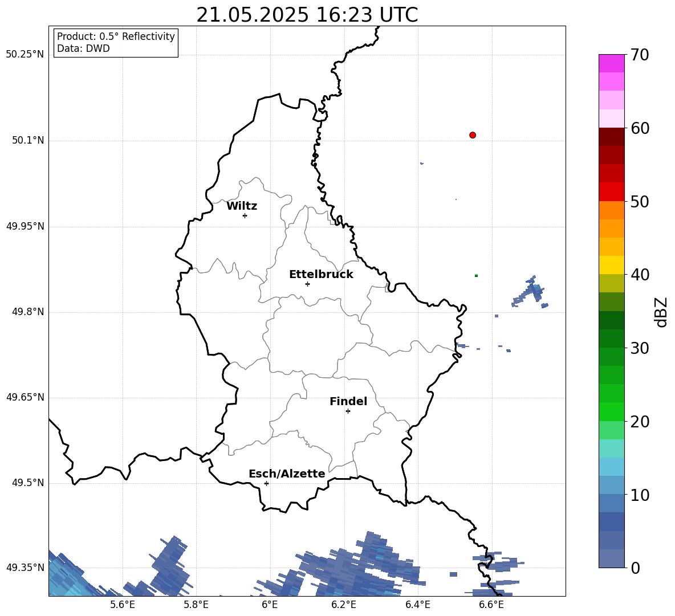This screenshot has height=616, width=675.
Task: Click the 50.25°N latitude label
Action: pos(25,55)
